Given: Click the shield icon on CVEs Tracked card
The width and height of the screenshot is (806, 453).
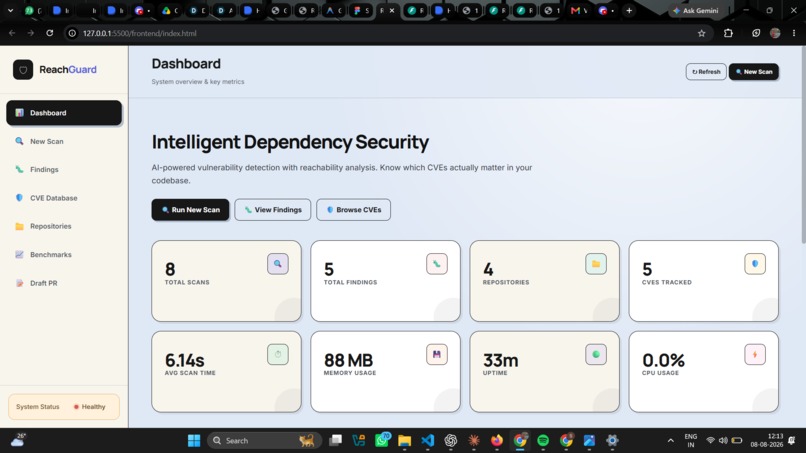Looking at the screenshot, I should point(755,264).
